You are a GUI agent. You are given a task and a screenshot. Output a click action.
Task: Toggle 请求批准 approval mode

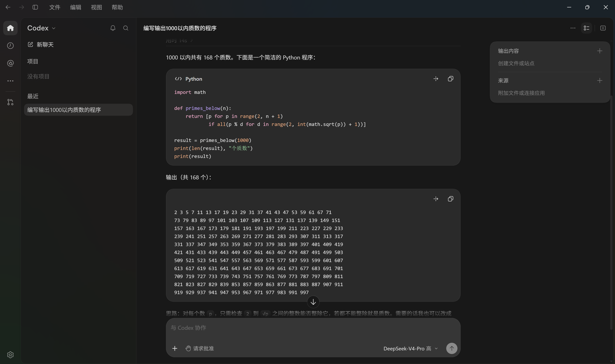pyautogui.click(x=200, y=348)
